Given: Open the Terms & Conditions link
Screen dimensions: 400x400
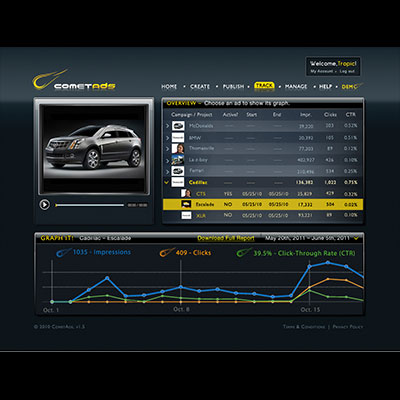Looking at the screenshot, I should click(x=304, y=327).
